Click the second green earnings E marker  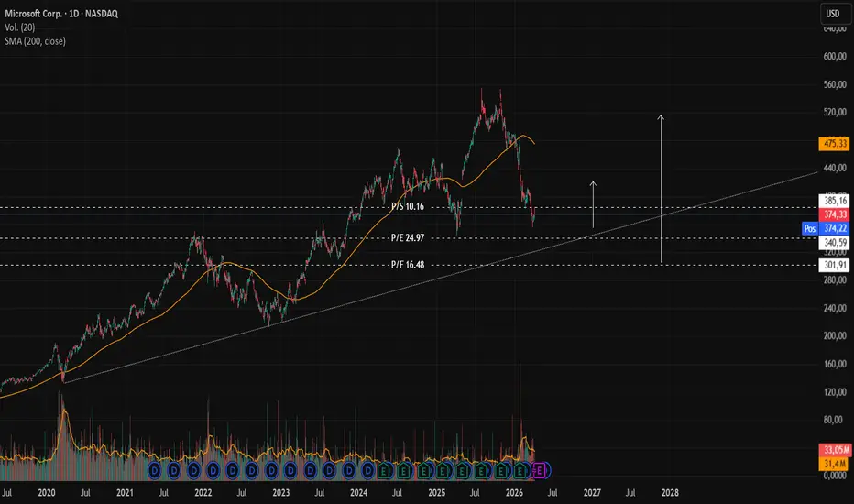pyautogui.click(x=403, y=470)
